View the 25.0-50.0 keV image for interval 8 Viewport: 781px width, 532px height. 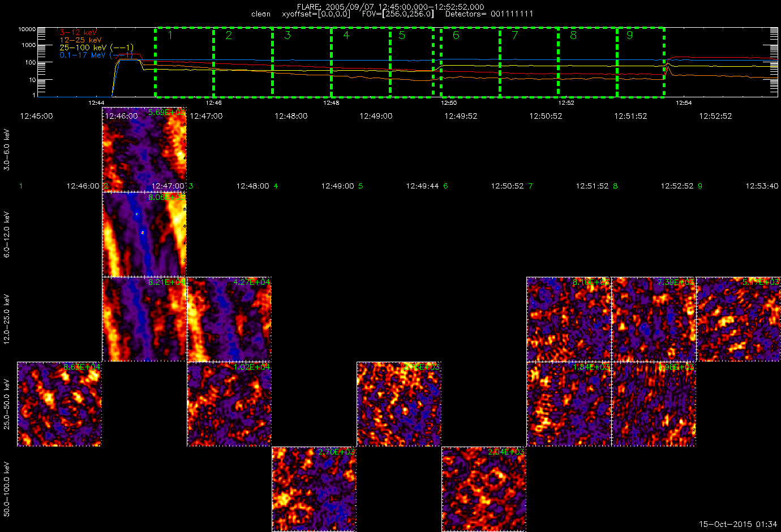654,404
